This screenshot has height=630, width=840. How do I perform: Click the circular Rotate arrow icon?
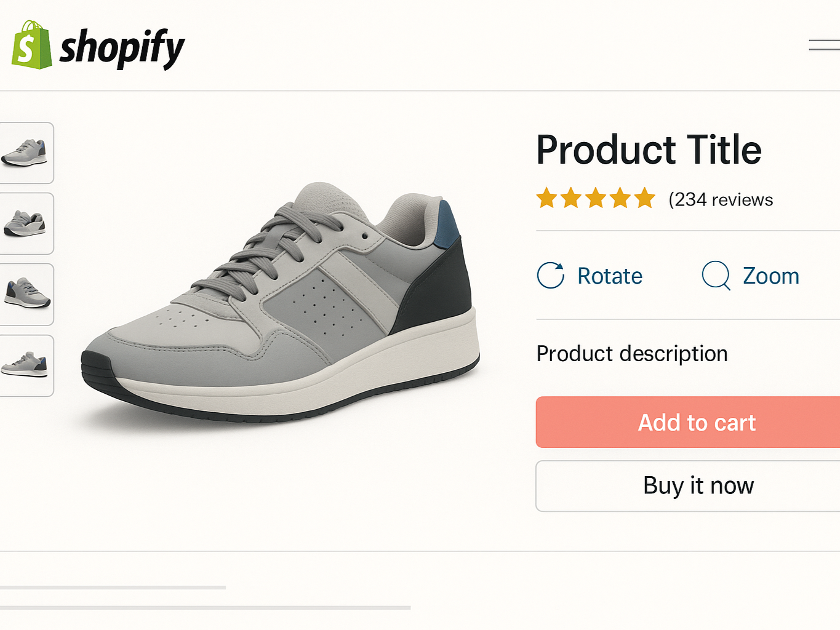click(x=551, y=276)
